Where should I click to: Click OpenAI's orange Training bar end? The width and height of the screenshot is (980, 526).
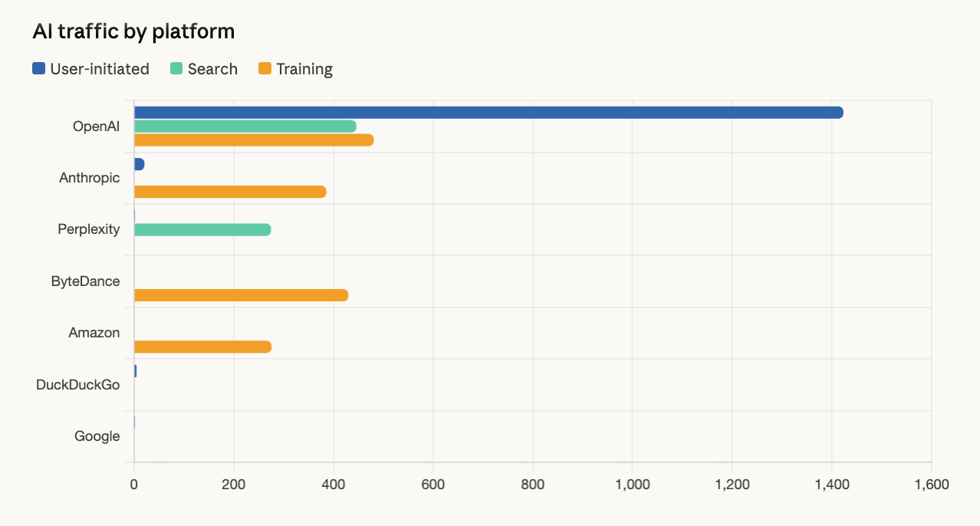click(x=368, y=140)
